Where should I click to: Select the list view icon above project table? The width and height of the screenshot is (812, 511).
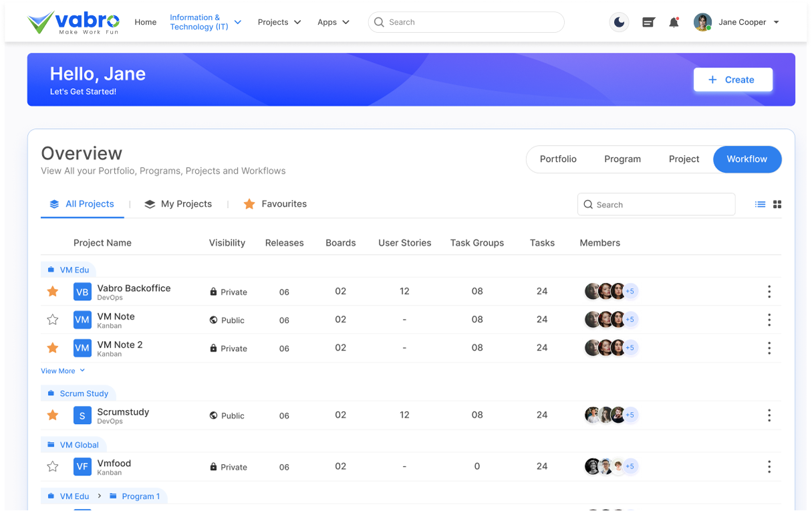[x=760, y=204]
